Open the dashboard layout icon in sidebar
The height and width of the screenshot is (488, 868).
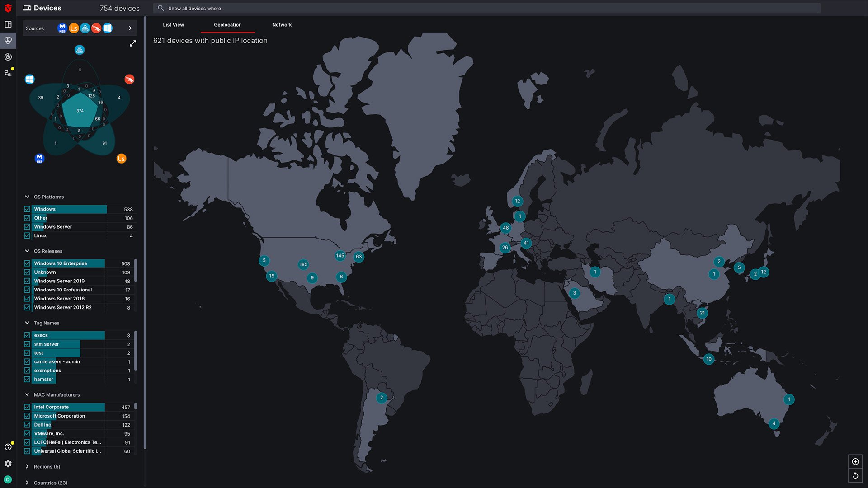pyautogui.click(x=8, y=24)
